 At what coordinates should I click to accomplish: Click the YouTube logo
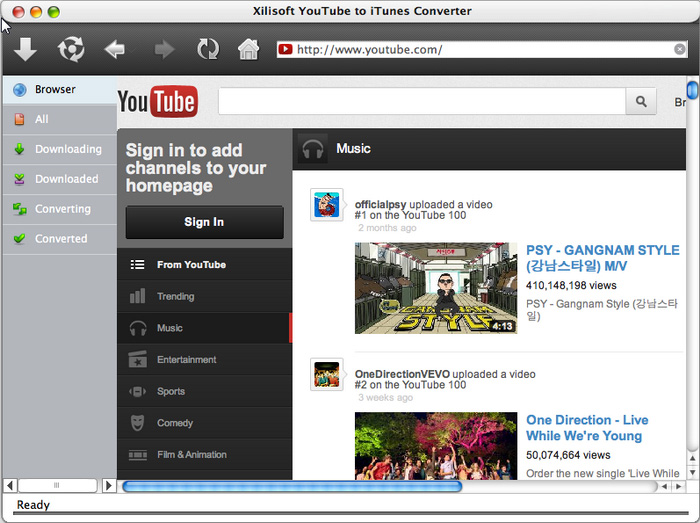(x=157, y=101)
